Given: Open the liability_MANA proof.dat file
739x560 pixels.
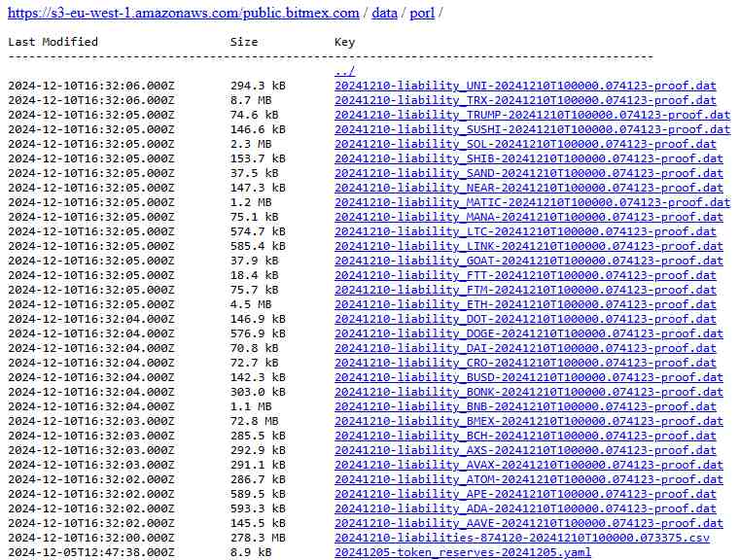Looking at the screenshot, I should (529, 218).
